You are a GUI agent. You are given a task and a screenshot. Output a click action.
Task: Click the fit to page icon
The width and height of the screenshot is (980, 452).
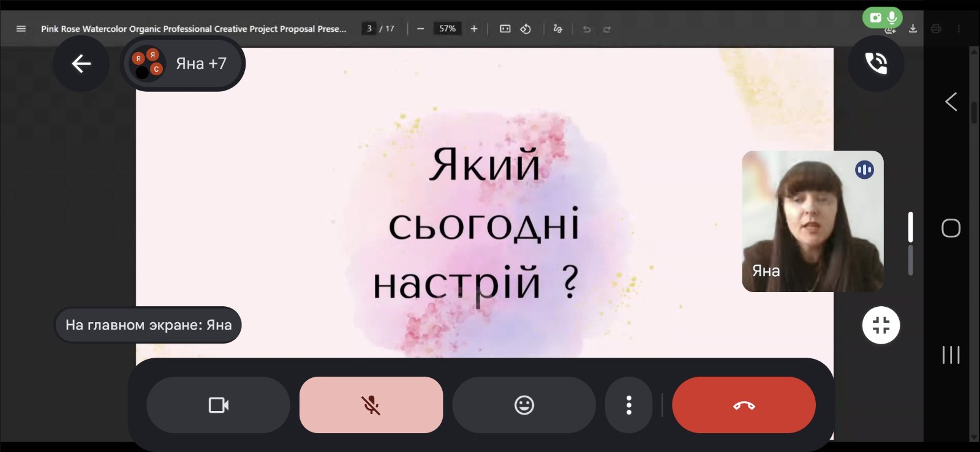click(x=505, y=29)
